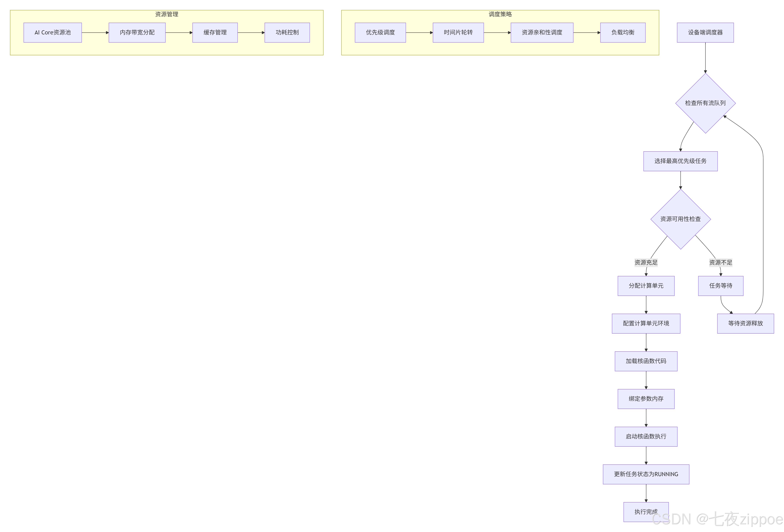The image size is (784, 532).
Task: Click the 设备端调度器 node
Action: point(705,33)
